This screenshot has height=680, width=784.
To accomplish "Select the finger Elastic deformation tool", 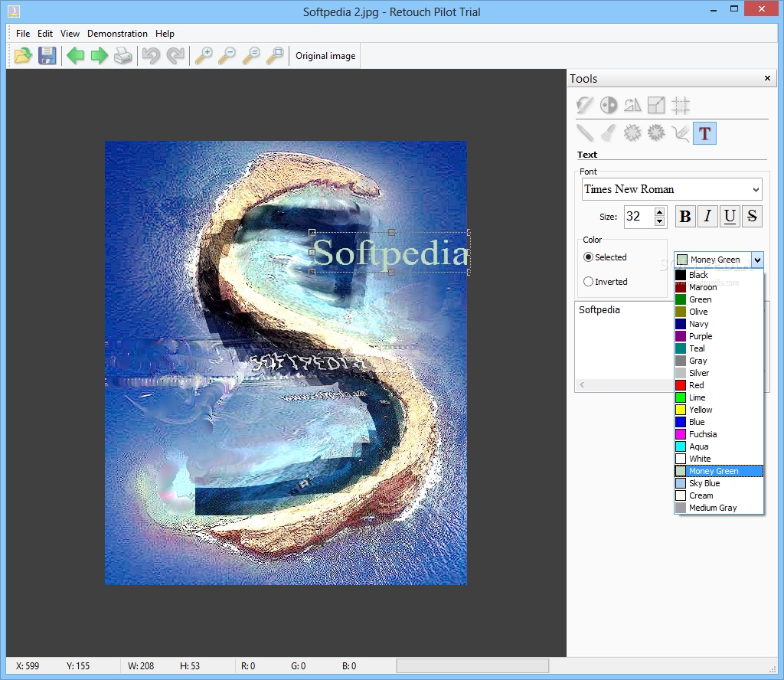I will click(x=681, y=133).
